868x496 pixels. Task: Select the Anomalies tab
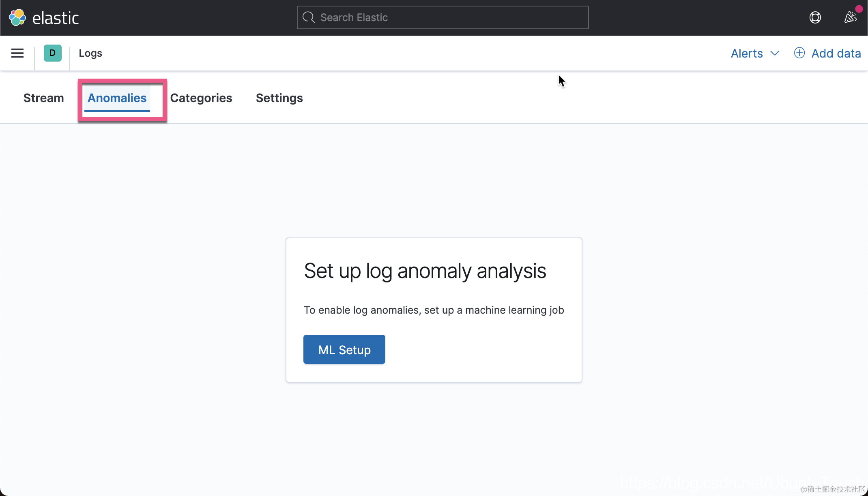pyautogui.click(x=117, y=98)
